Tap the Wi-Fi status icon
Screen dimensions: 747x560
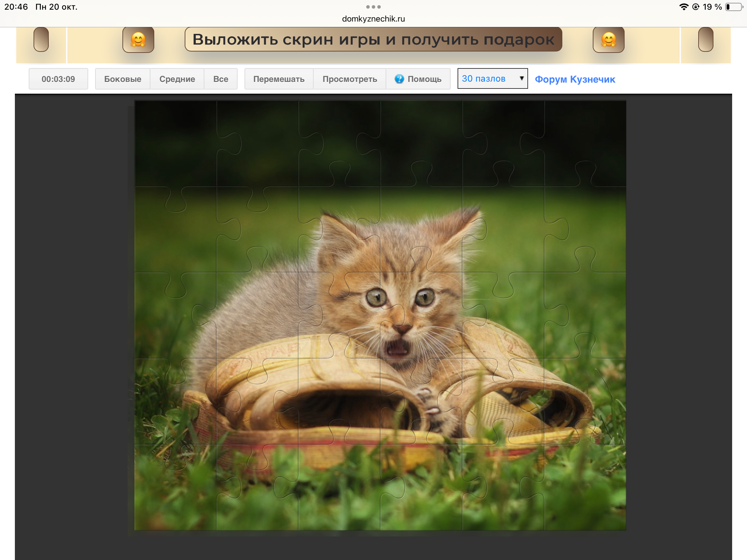(683, 7)
